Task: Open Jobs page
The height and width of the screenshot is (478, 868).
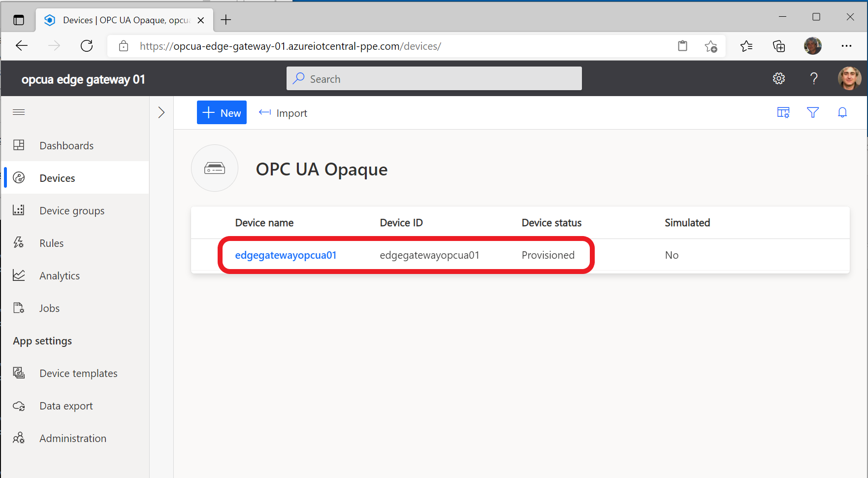Action: point(75,308)
